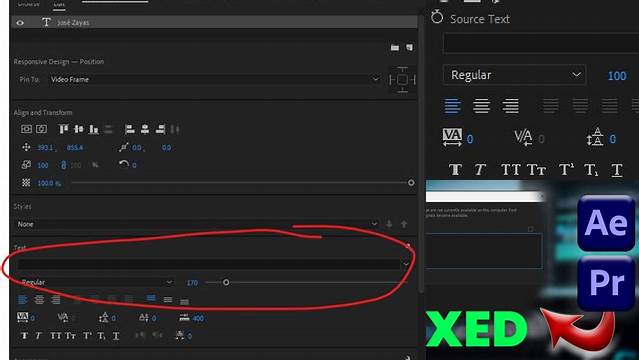Click the align top edges icon
This screenshot has width=639, height=360.
[x=63, y=129]
